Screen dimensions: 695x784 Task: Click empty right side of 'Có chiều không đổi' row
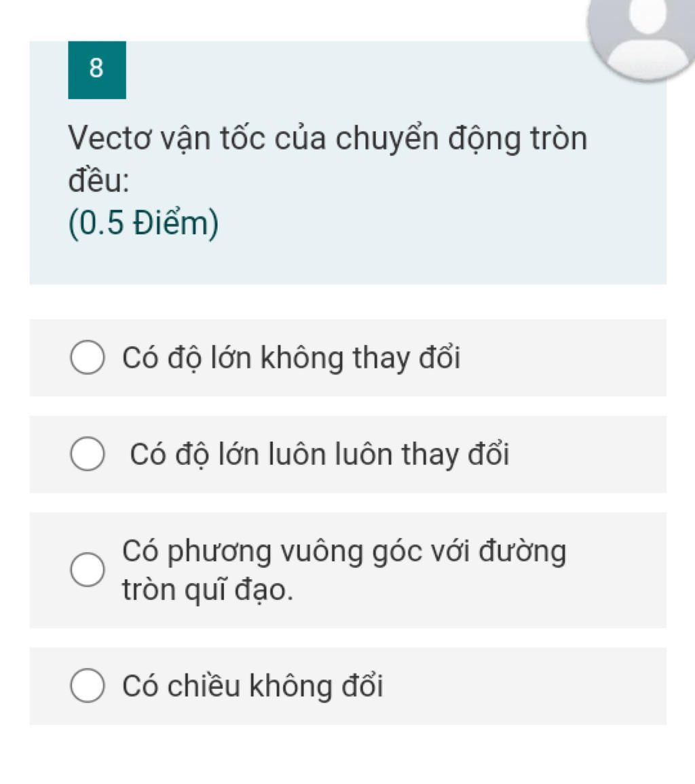[x=525, y=686]
